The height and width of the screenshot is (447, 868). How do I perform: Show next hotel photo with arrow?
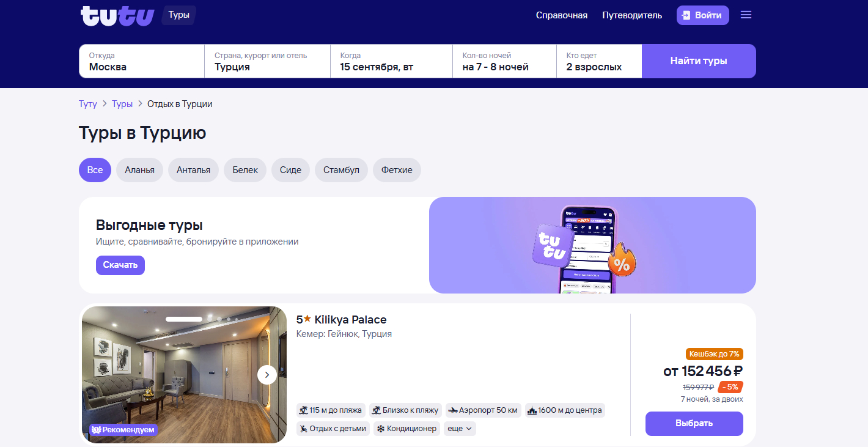pyautogui.click(x=267, y=374)
